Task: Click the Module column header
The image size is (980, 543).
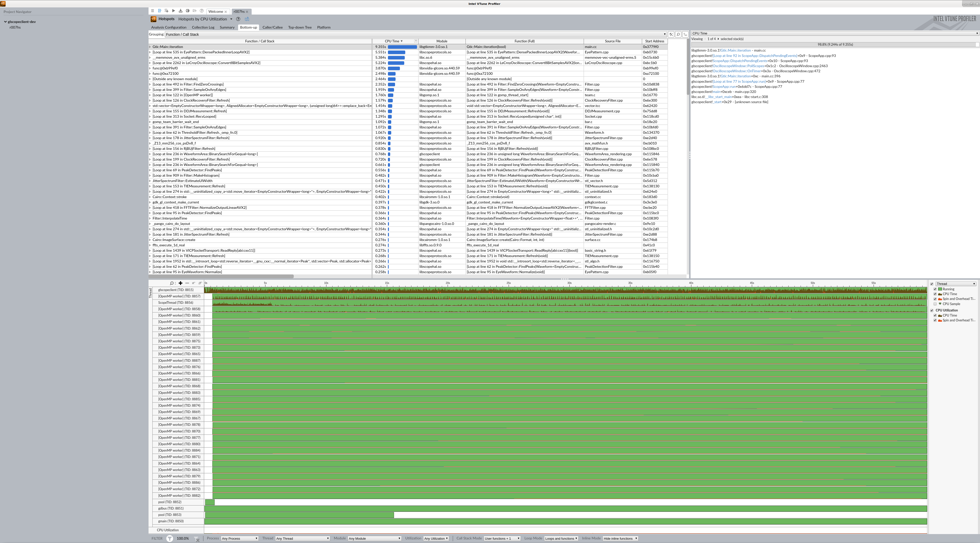Action: [x=442, y=41]
